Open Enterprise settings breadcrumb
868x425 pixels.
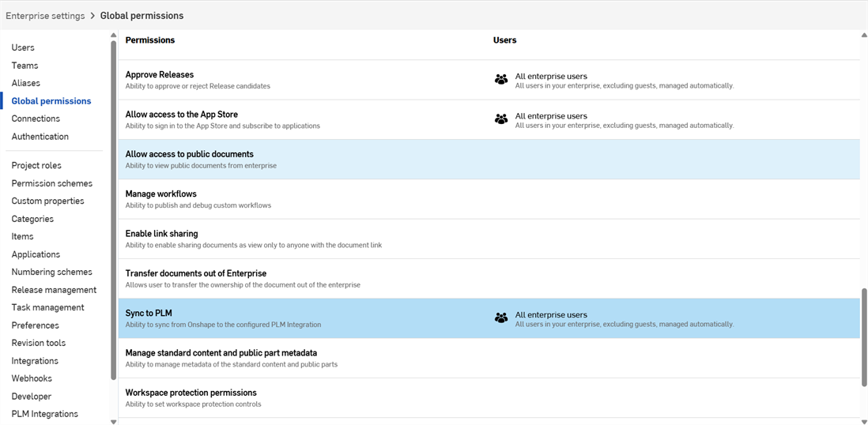tap(45, 16)
